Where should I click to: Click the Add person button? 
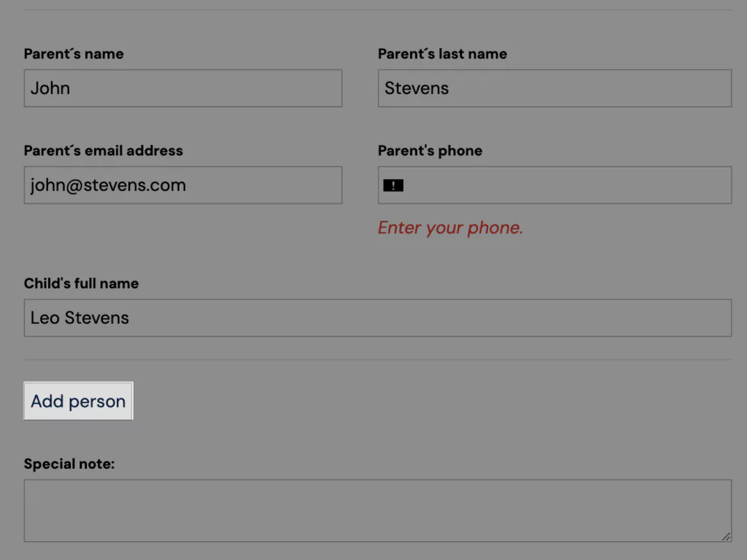pyautogui.click(x=78, y=401)
